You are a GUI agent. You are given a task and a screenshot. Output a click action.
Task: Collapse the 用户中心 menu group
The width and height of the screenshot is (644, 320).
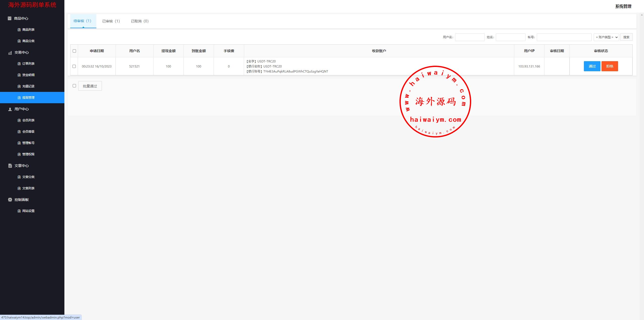click(22, 109)
